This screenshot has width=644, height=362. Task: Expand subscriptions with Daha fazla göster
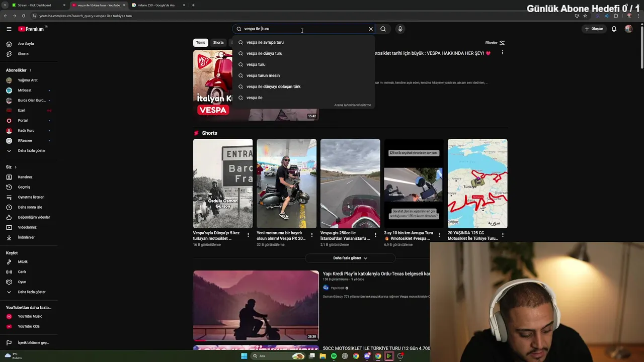[x=29, y=151]
